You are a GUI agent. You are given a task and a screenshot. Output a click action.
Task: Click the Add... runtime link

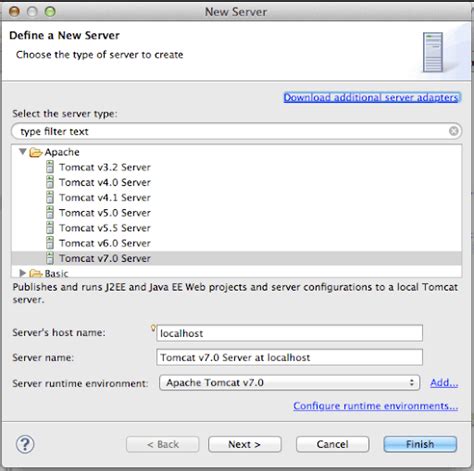pos(444,383)
